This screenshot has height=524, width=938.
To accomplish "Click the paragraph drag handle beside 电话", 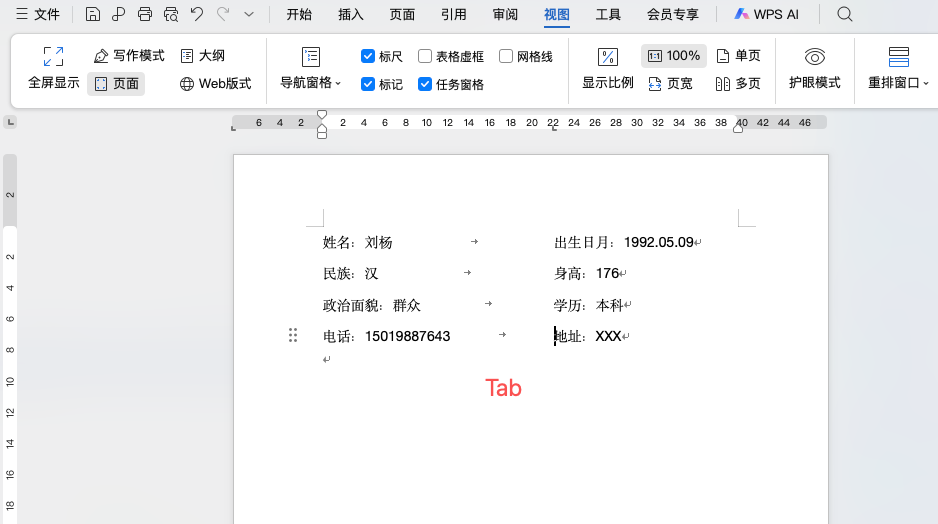I will 293,335.
